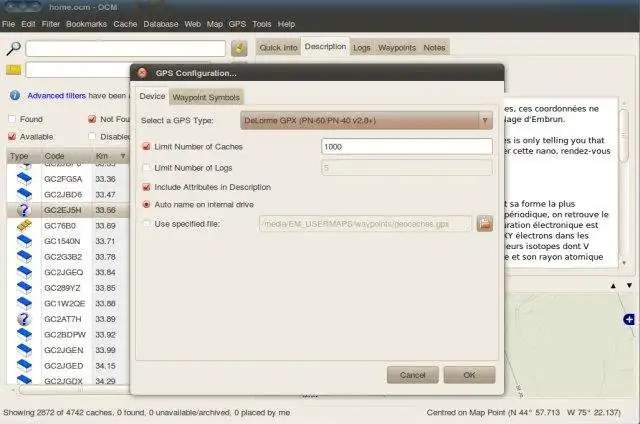Image resolution: width=640 pixels, height=424 pixels.
Task: Click the Advanced filters link
Action: click(57, 95)
